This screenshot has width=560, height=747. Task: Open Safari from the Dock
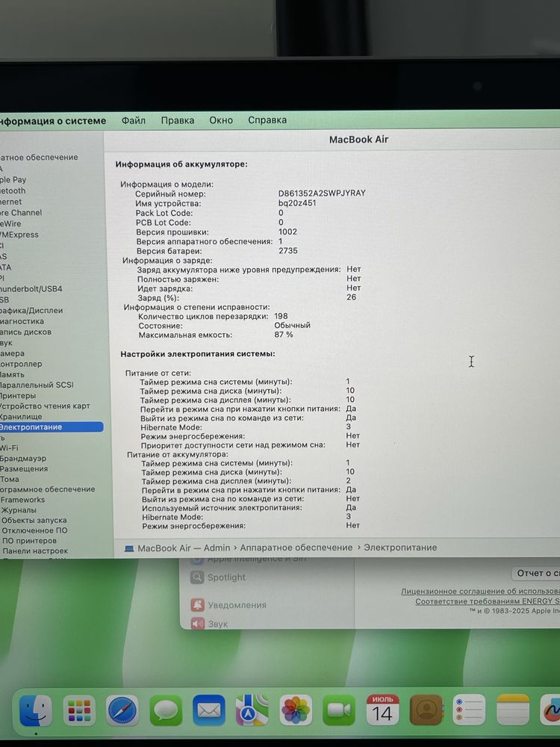(x=122, y=710)
